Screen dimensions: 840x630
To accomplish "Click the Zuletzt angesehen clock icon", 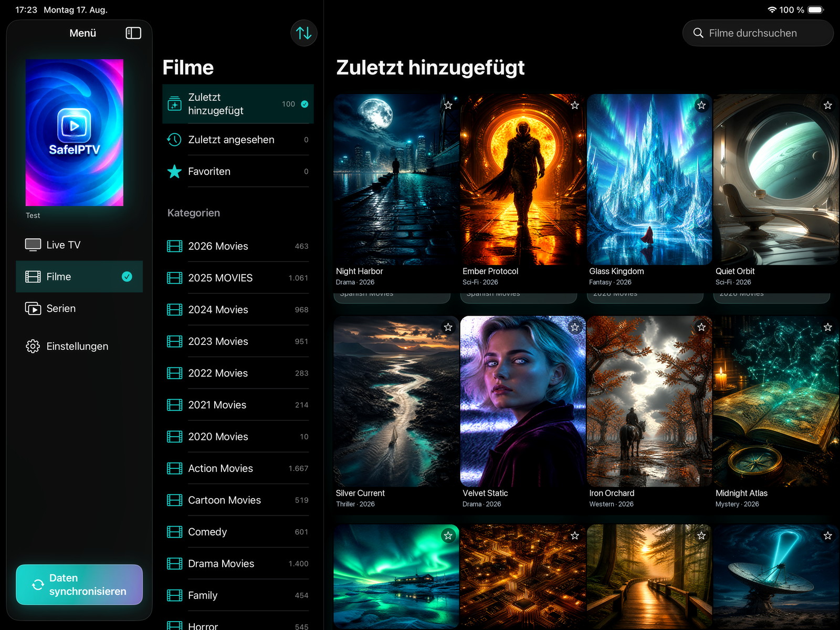I will [x=174, y=140].
